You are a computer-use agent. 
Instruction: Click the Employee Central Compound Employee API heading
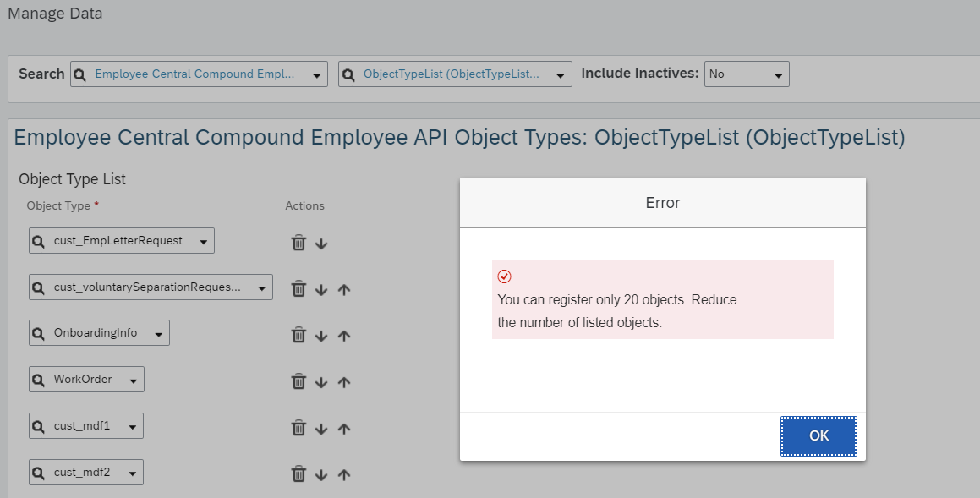tap(459, 137)
